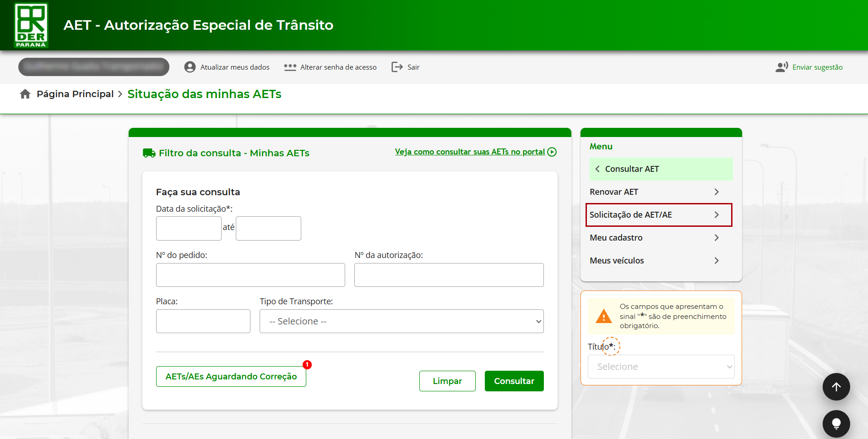This screenshot has height=439, width=868.
Task: Click the Nº da autorização input field
Action: (x=449, y=275)
